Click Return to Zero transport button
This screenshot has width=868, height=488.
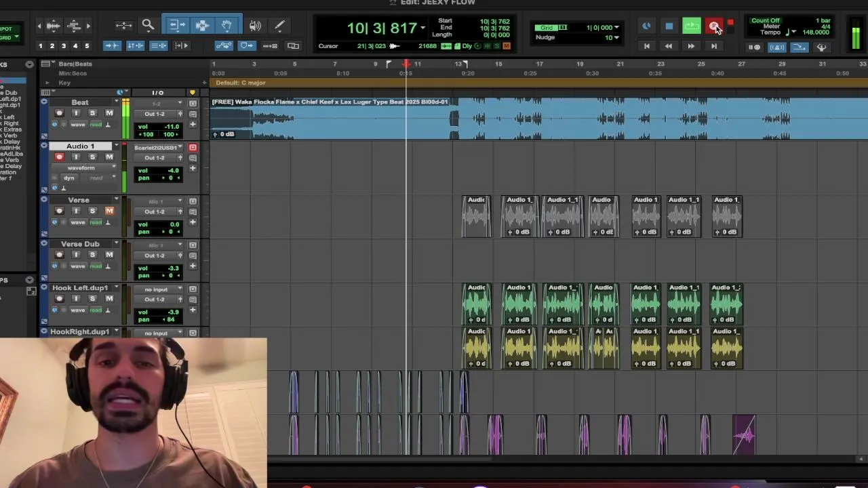646,46
